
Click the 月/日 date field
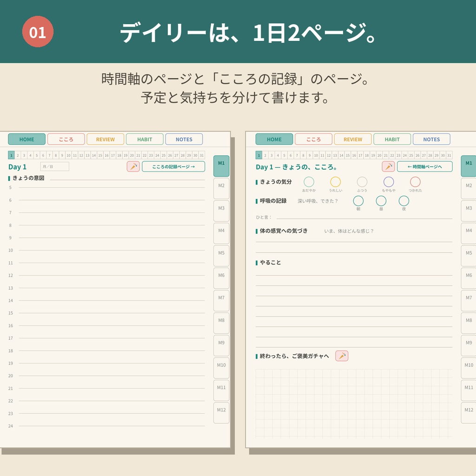(55, 166)
